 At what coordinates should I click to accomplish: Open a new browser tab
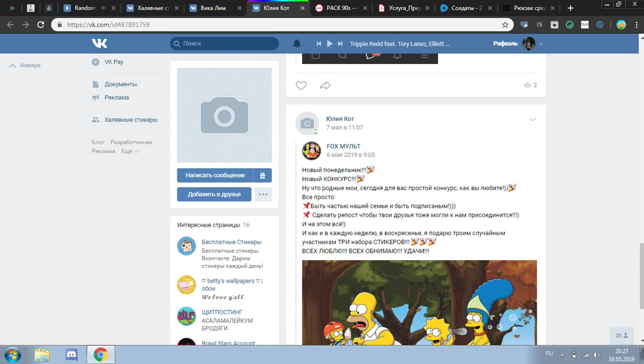coord(571,8)
